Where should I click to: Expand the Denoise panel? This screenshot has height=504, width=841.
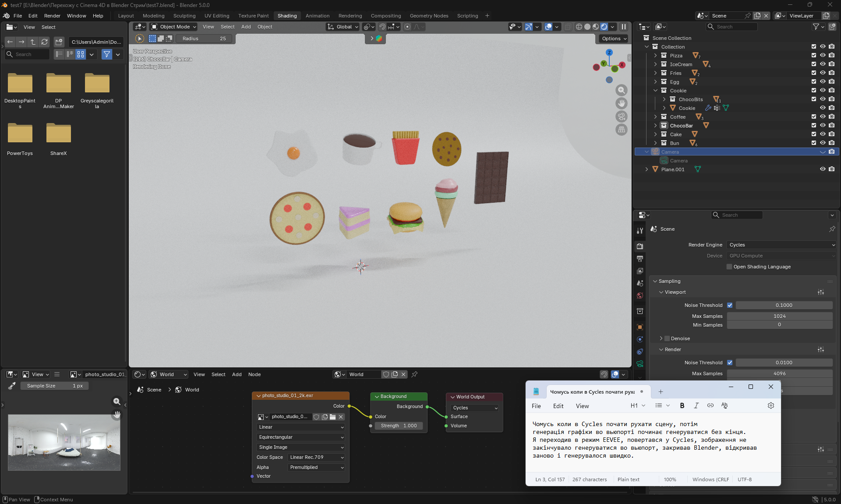[661, 338]
